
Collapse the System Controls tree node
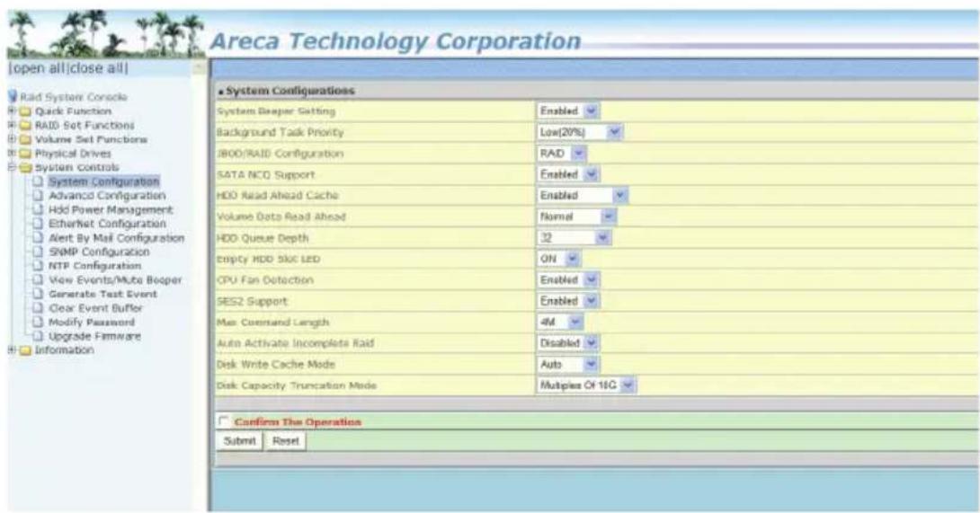[12, 167]
